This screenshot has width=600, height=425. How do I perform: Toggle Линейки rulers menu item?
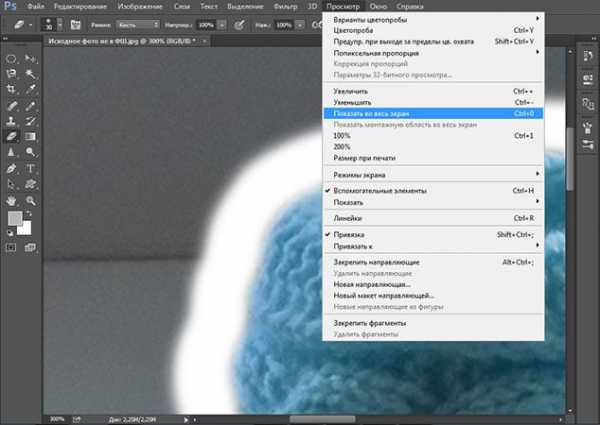coord(433,218)
